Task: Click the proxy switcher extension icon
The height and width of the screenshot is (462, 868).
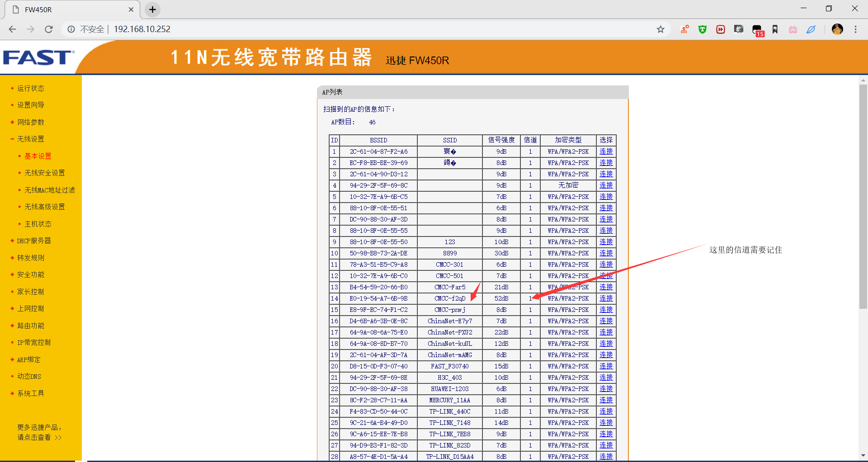Action: click(x=684, y=29)
